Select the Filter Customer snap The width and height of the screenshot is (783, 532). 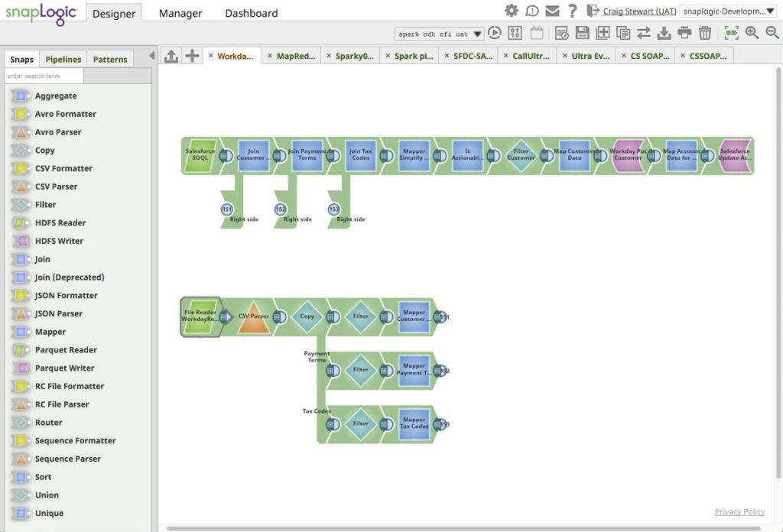(x=521, y=156)
